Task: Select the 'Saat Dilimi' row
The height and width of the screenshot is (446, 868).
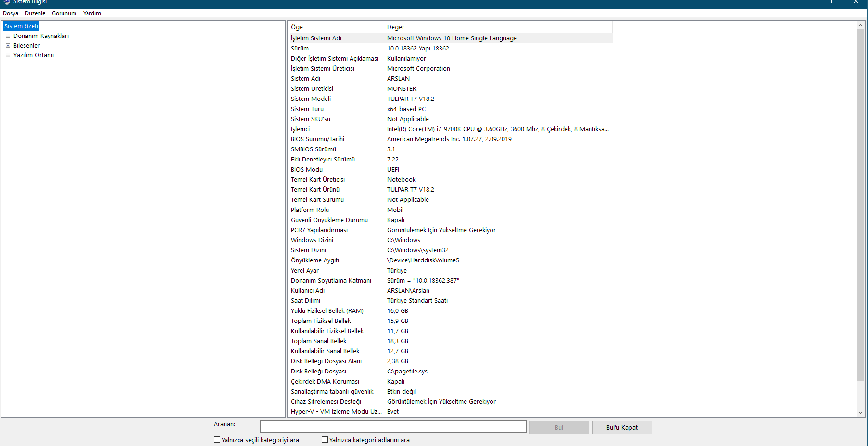Action: pos(450,300)
